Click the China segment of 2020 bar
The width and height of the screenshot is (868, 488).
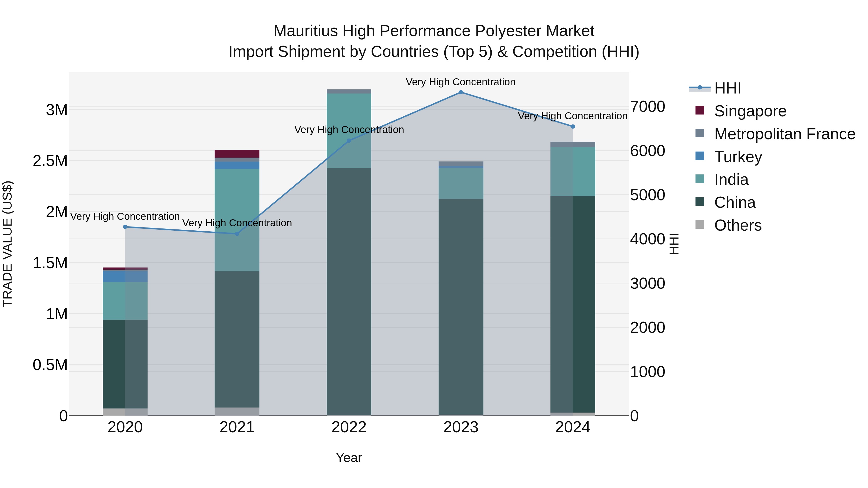click(x=125, y=364)
